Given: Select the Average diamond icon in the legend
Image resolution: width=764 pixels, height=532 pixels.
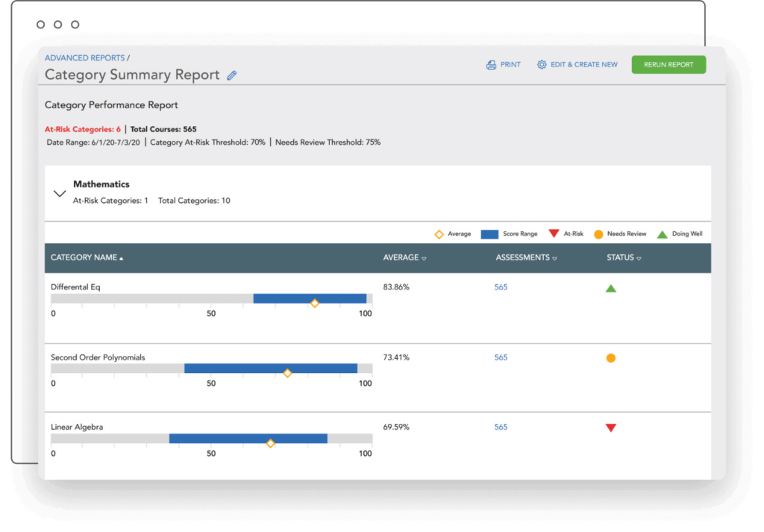Looking at the screenshot, I should click(439, 234).
